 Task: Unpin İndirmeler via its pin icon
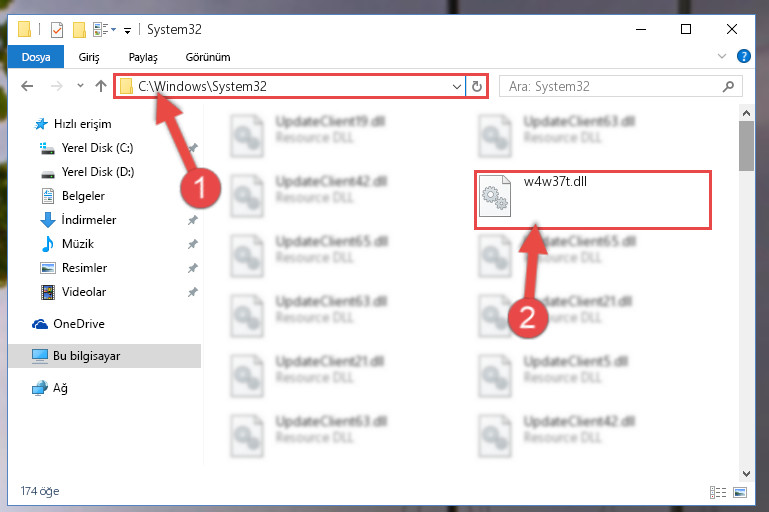[x=193, y=220]
